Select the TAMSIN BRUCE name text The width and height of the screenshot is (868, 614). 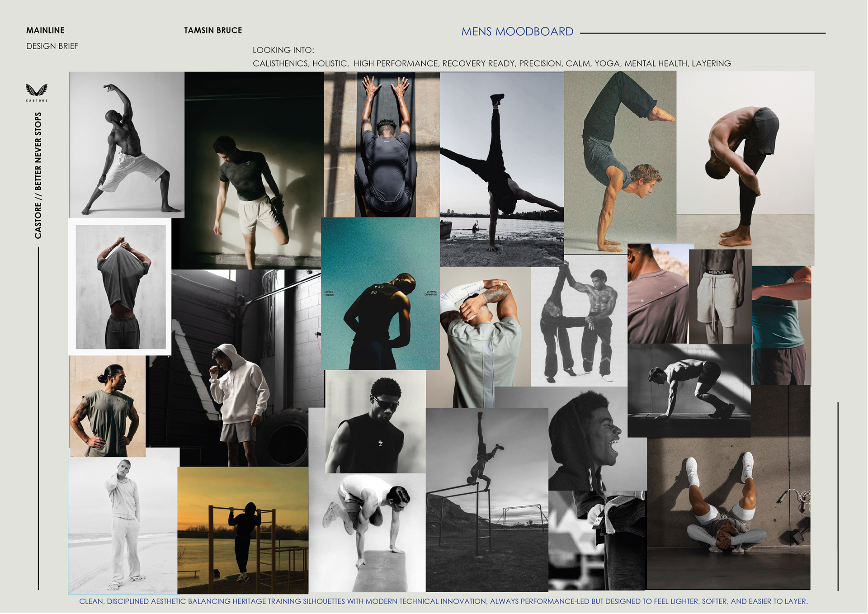click(x=213, y=30)
